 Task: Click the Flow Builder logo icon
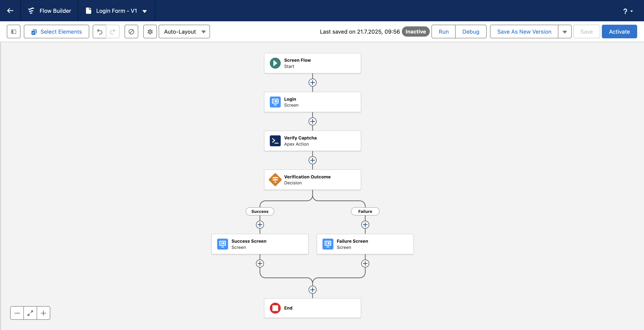tap(31, 11)
